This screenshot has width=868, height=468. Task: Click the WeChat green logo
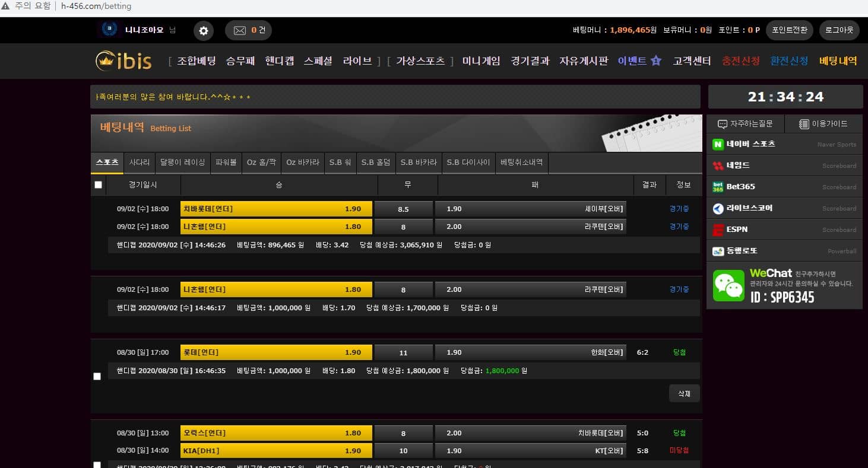(728, 285)
